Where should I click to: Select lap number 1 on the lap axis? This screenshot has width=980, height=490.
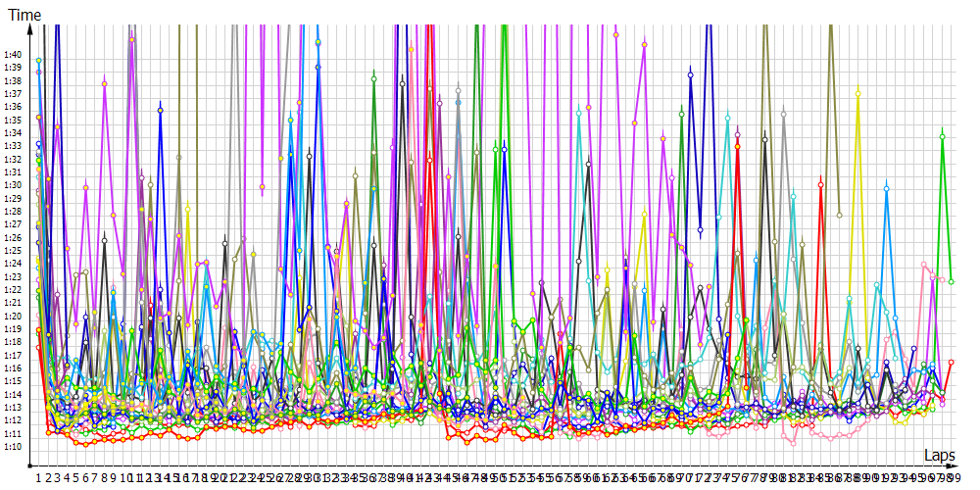(x=38, y=476)
